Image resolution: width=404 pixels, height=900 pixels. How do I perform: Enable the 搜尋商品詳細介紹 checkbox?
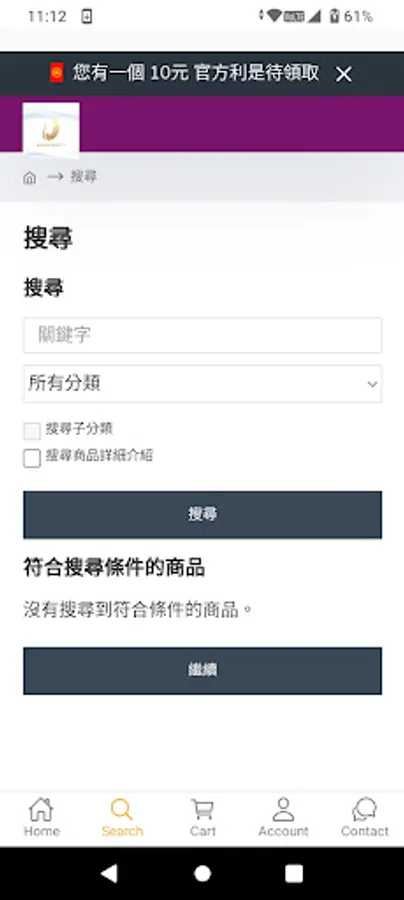tap(32, 458)
